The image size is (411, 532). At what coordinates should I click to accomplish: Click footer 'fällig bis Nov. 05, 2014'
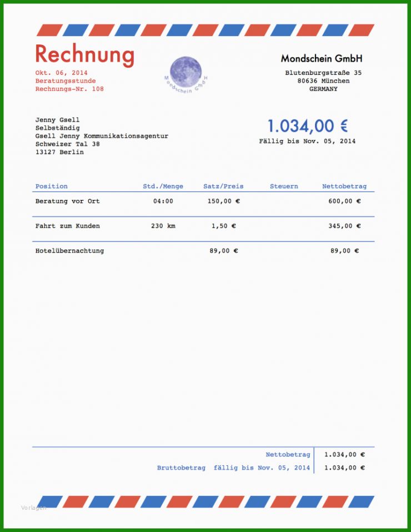pyautogui.click(x=262, y=468)
